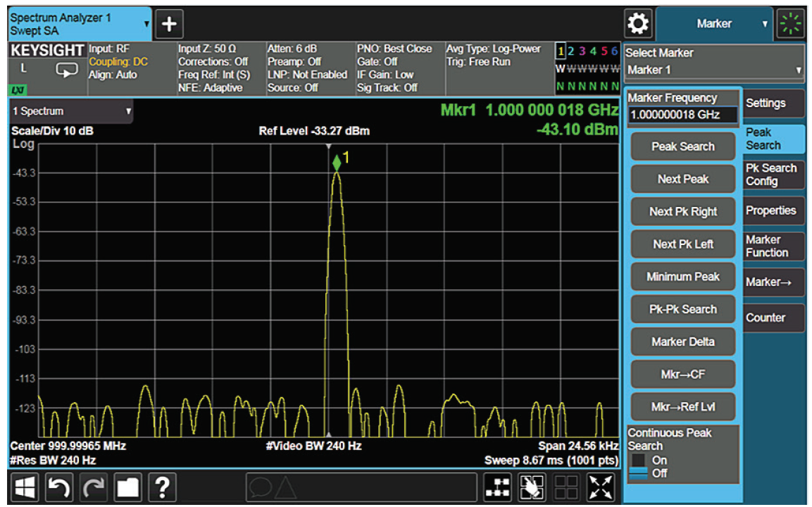Open the Select Marker dropdown
Screen dimensions: 812x507
click(714, 70)
